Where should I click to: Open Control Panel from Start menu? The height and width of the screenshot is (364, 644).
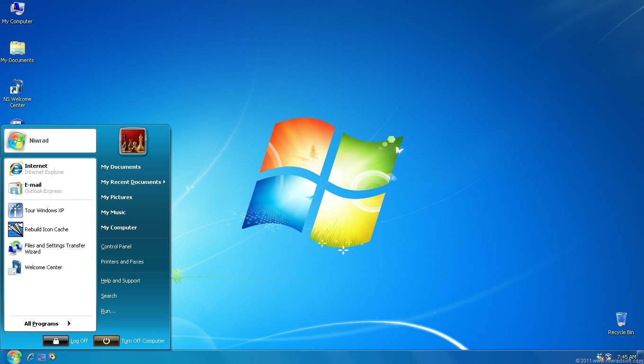[x=116, y=246]
